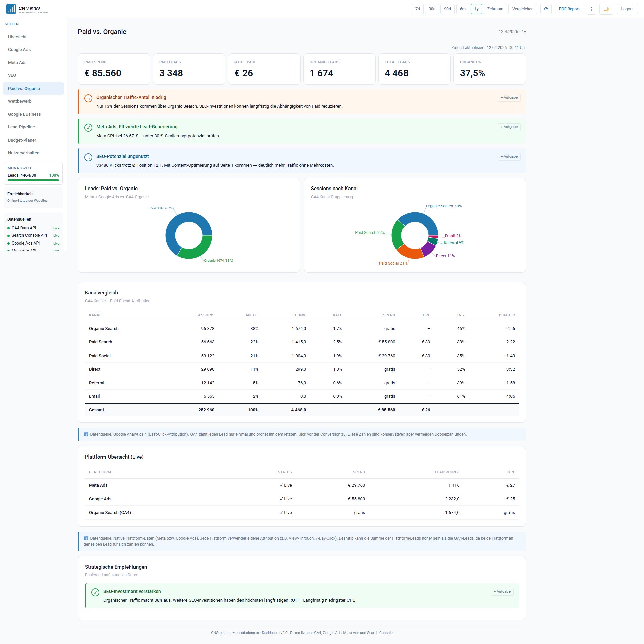Screen dimensions: 644x644
Task: Expand the Erreichbarkeit panel
Action: click(33, 197)
